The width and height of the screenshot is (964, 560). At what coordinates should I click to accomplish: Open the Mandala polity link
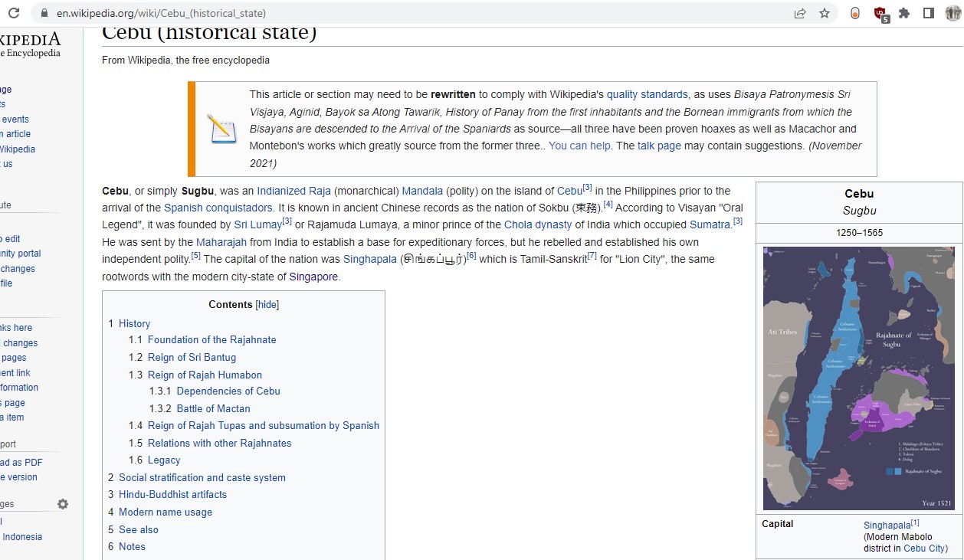click(422, 192)
